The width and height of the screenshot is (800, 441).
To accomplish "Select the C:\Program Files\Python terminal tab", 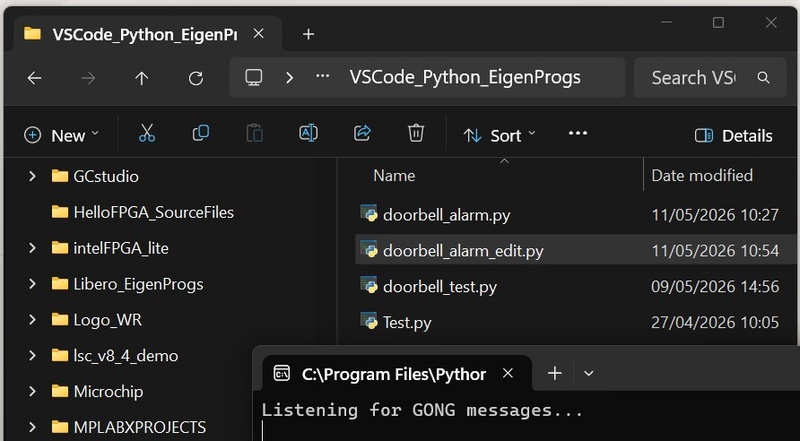I will 397,374.
